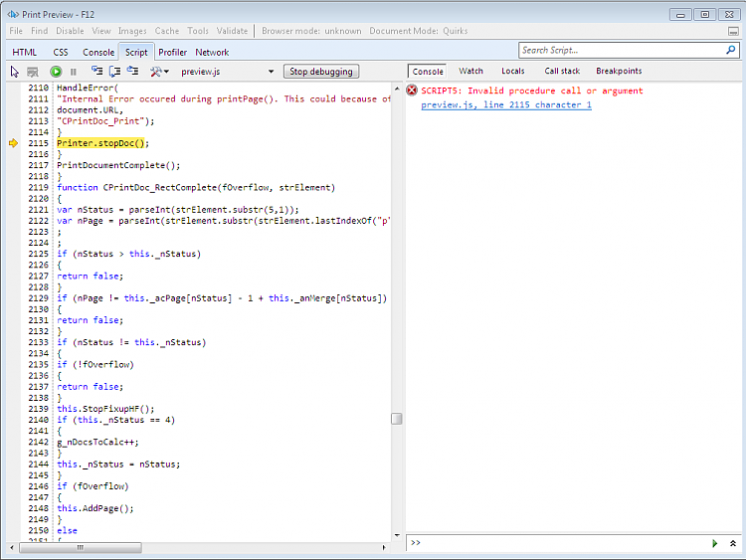
Task: Click the g_nDocsToCalc++; line
Action: (97, 442)
